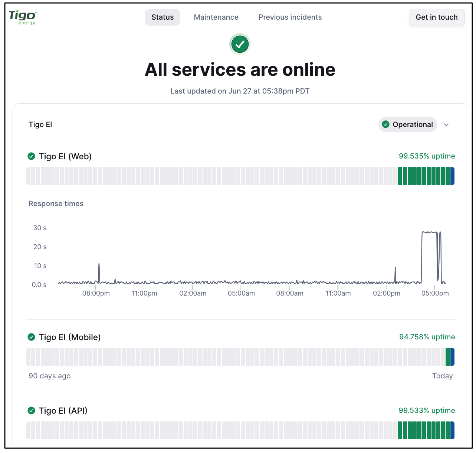Click the 05:00pm axis label

(x=435, y=293)
